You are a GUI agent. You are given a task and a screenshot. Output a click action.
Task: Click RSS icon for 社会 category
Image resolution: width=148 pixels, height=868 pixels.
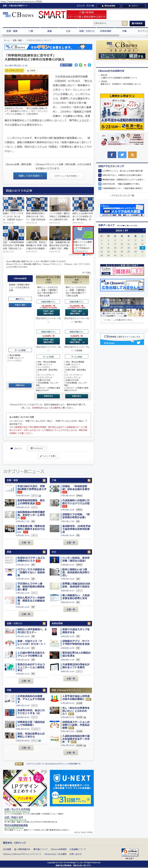pos(89,552)
